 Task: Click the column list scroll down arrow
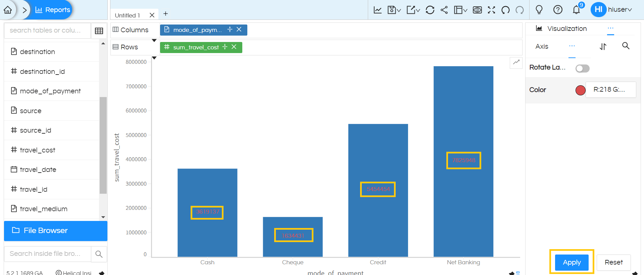point(103,217)
